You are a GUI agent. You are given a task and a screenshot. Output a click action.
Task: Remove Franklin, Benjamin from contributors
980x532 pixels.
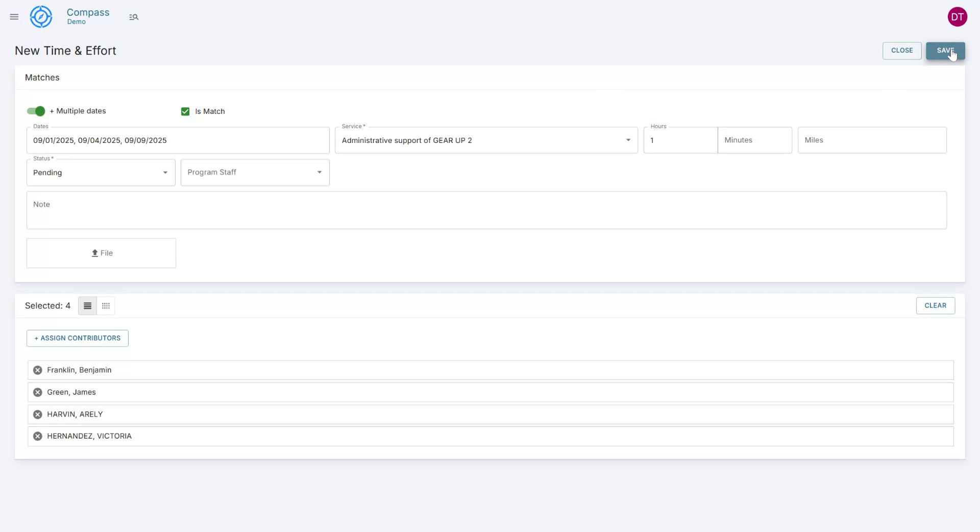(x=37, y=370)
